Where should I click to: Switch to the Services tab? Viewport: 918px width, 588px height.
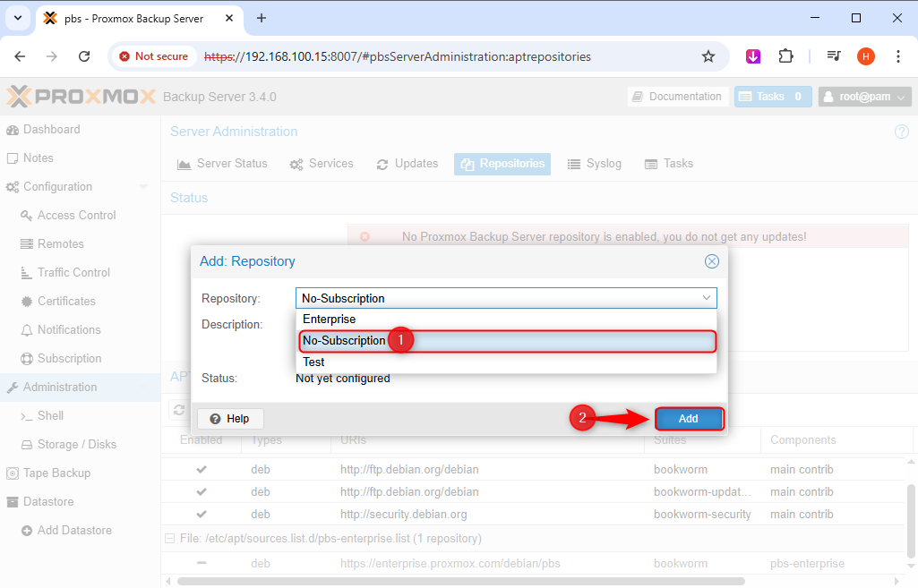(322, 164)
